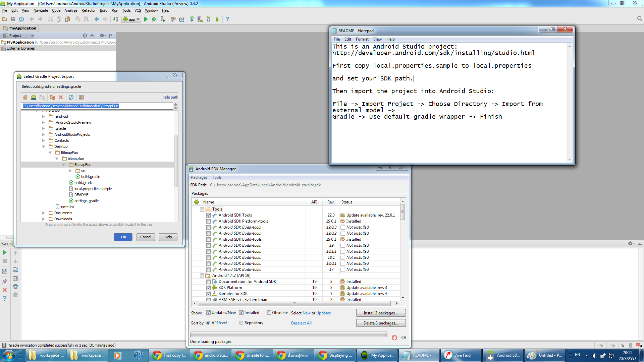The height and width of the screenshot is (362, 644).
Task: Expand the src folder in tree
Action: (70, 171)
